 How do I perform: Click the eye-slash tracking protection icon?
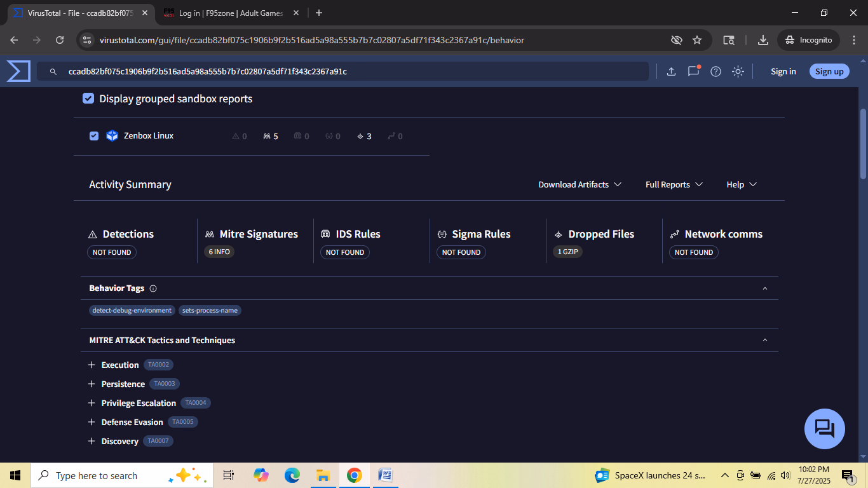coord(677,40)
